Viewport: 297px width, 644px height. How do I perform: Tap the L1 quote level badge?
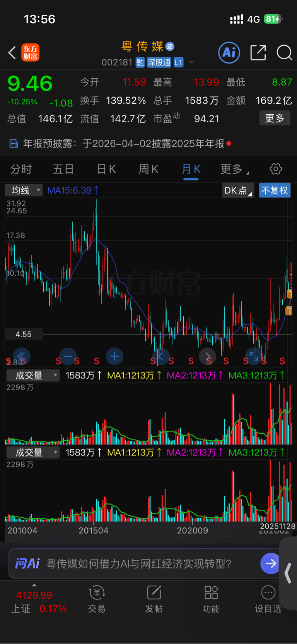pyautogui.click(x=178, y=62)
